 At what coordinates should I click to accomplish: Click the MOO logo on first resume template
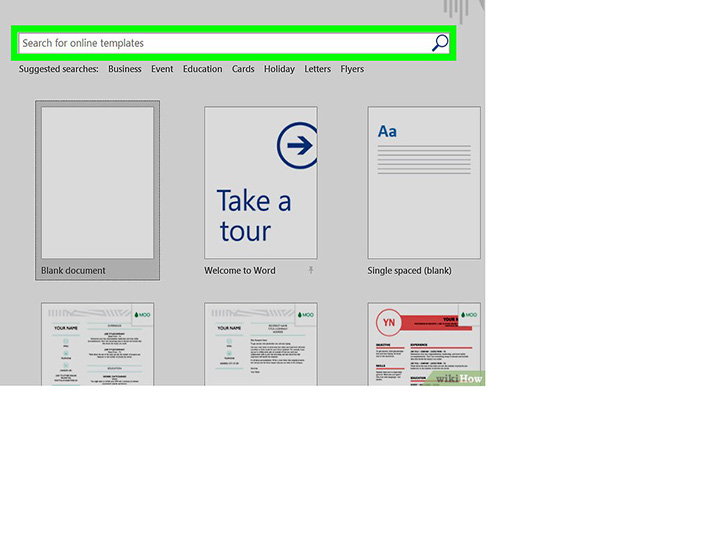pos(142,315)
